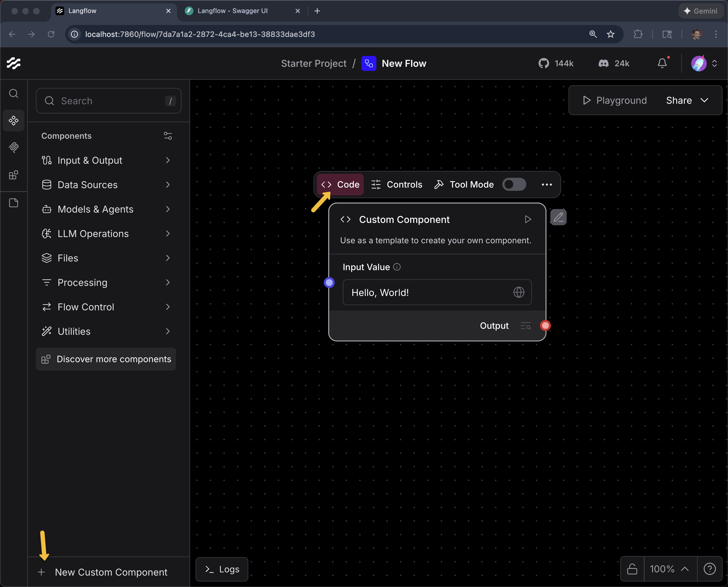Click the globe icon in Input Value field
728x587 pixels.
519,292
